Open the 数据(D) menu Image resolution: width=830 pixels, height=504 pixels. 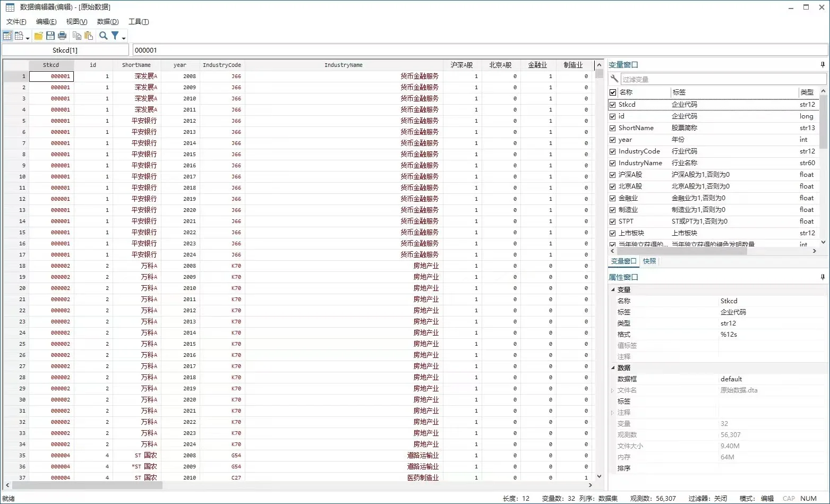pos(108,22)
